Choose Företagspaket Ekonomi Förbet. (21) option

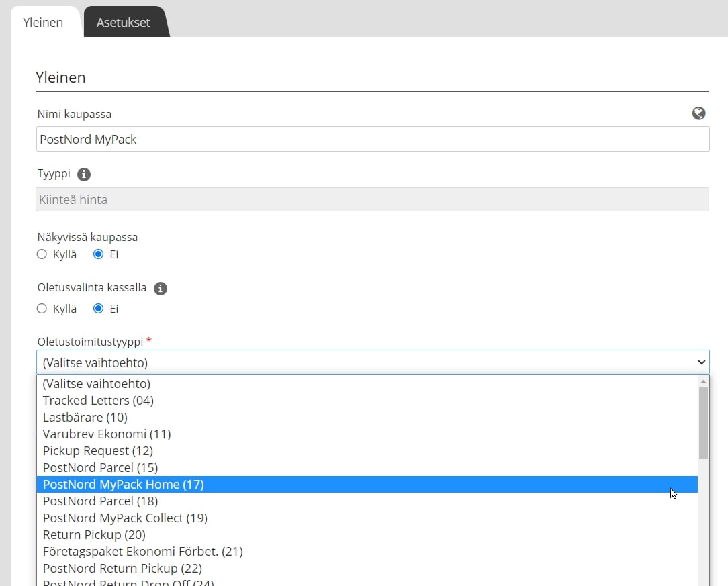point(367,551)
